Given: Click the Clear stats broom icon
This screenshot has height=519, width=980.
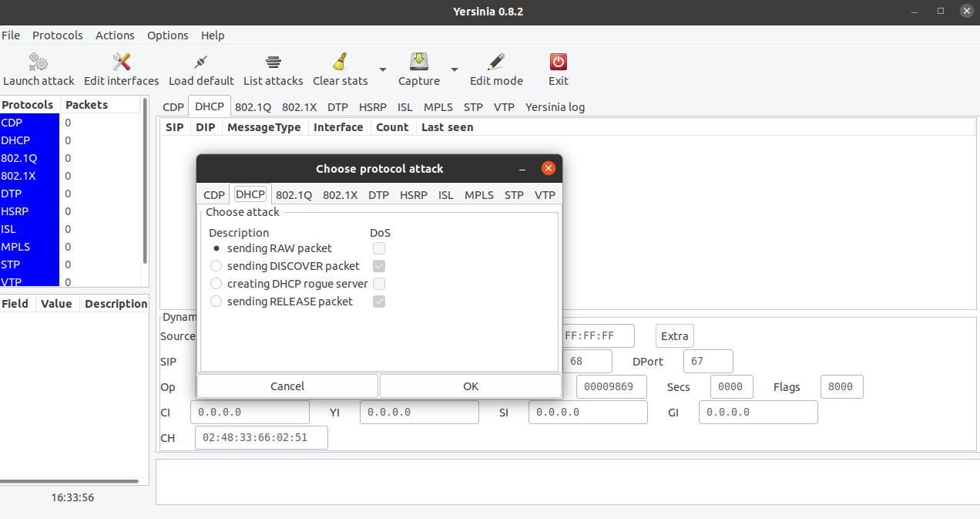Looking at the screenshot, I should coord(340,62).
